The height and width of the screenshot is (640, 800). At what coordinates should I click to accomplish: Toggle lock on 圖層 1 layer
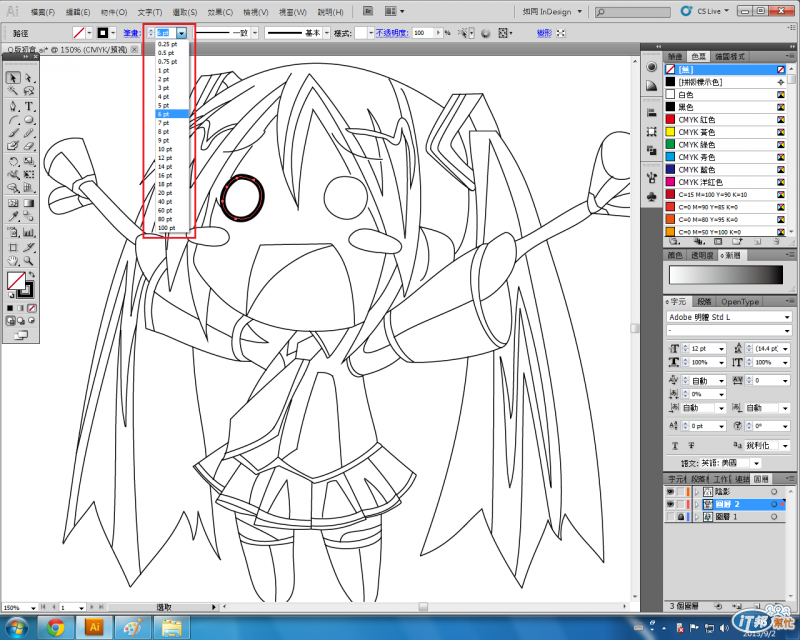(x=681, y=517)
